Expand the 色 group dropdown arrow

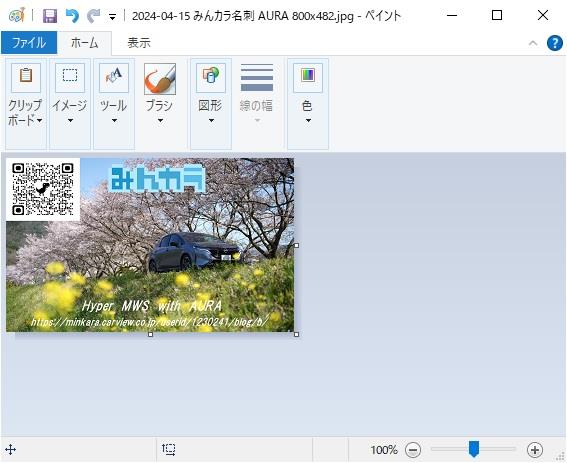(x=308, y=120)
